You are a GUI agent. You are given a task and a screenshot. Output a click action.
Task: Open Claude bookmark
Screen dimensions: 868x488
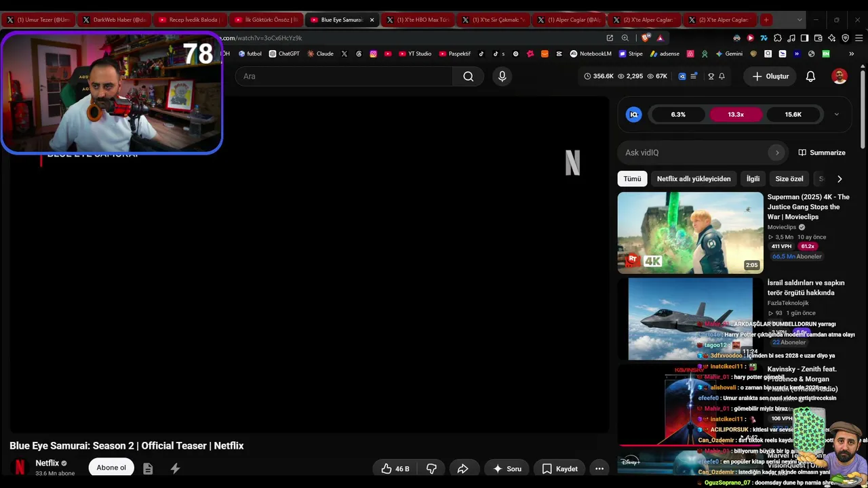tap(320, 54)
